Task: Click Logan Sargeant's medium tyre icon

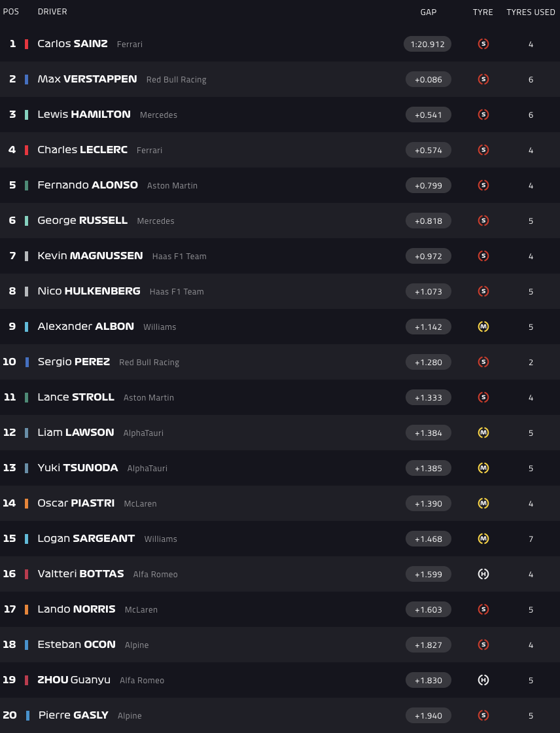Action: coord(483,539)
